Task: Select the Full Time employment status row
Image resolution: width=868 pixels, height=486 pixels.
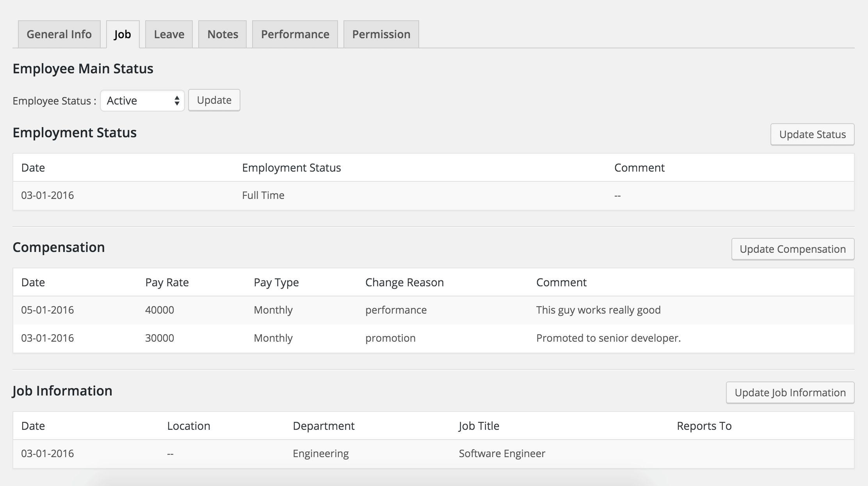Action: point(263,195)
